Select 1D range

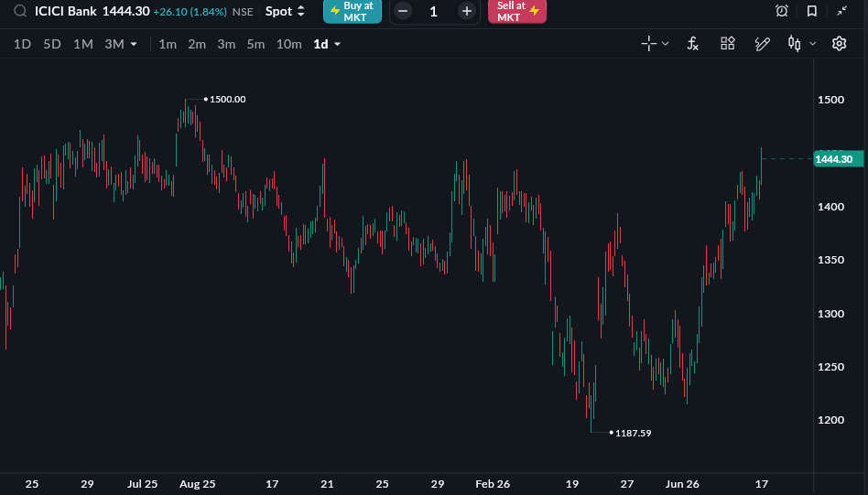(x=22, y=44)
